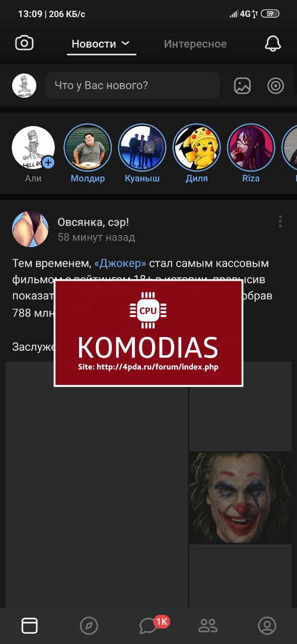Open Овсянка, сэр! community name
The height and width of the screenshot is (644, 297).
[x=93, y=222]
